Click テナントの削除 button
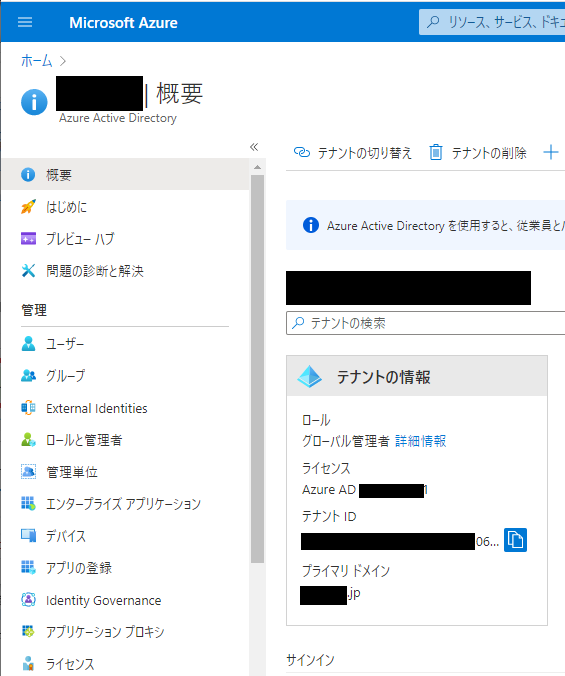 (478, 153)
